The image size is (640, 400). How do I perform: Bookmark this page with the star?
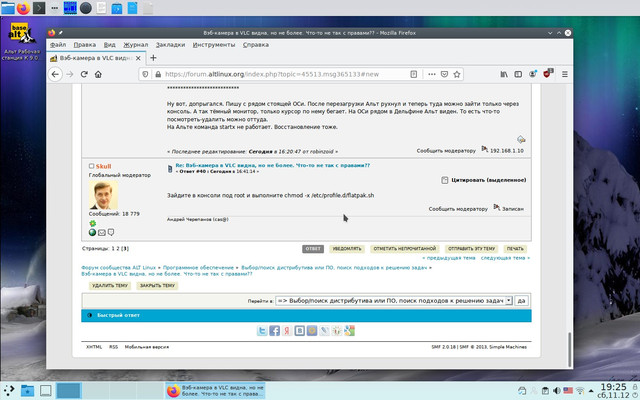pos(457,74)
